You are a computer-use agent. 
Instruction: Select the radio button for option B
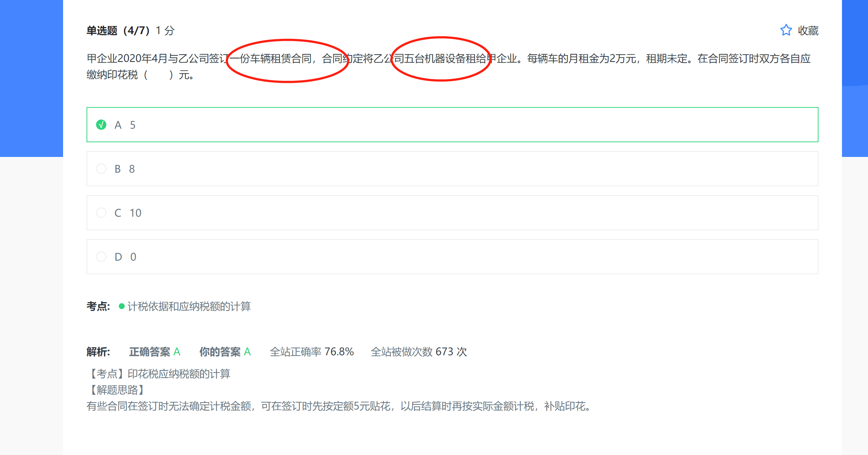pyautogui.click(x=101, y=169)
